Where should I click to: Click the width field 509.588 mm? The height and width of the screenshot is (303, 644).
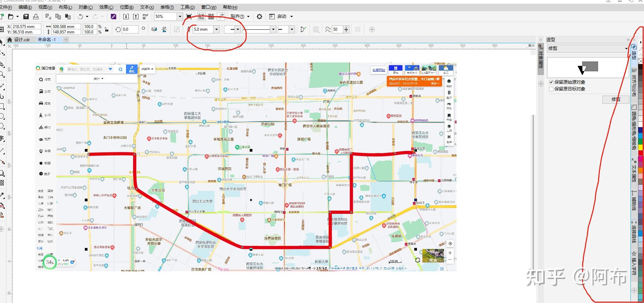[66, 26]
